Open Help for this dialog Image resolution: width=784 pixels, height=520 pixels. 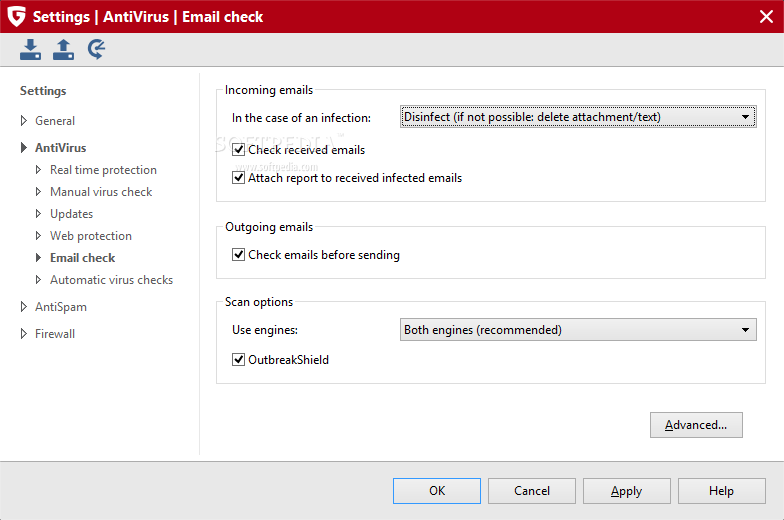tap(722, 491)
